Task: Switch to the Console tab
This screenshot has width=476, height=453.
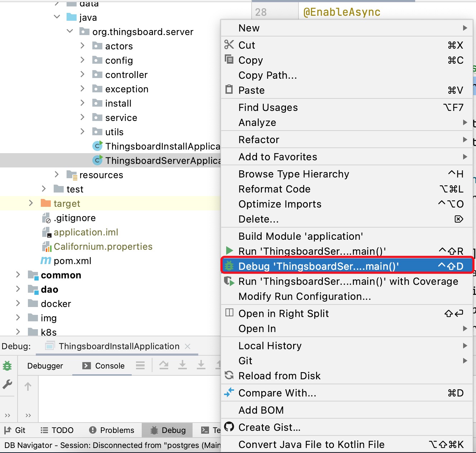Action: 103,366
